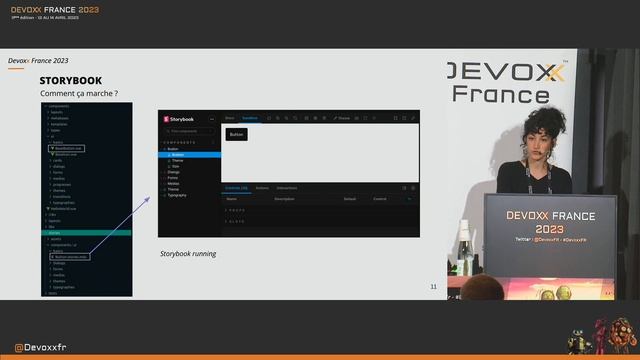Select BaseButton.vue in the file tree

coord(67,148)
